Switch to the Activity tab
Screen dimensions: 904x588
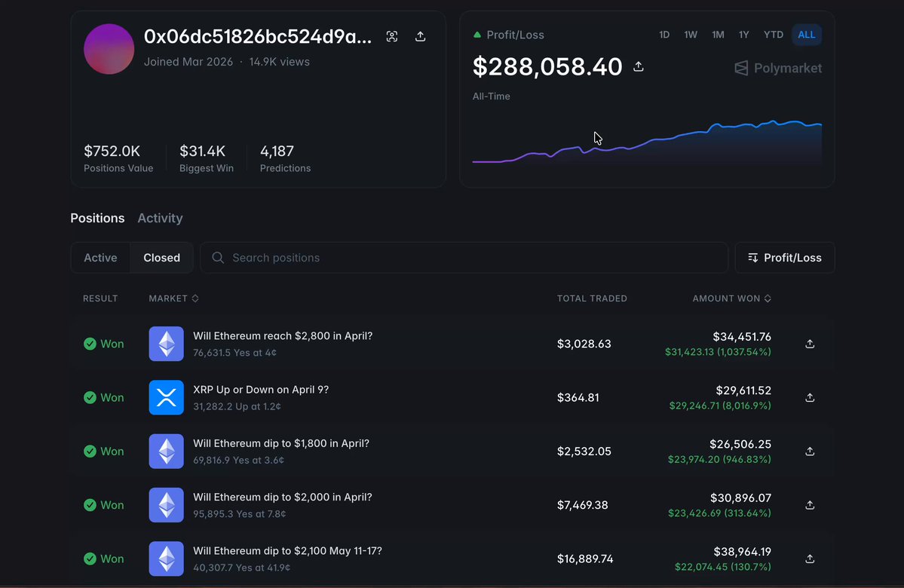coord(160,218)
